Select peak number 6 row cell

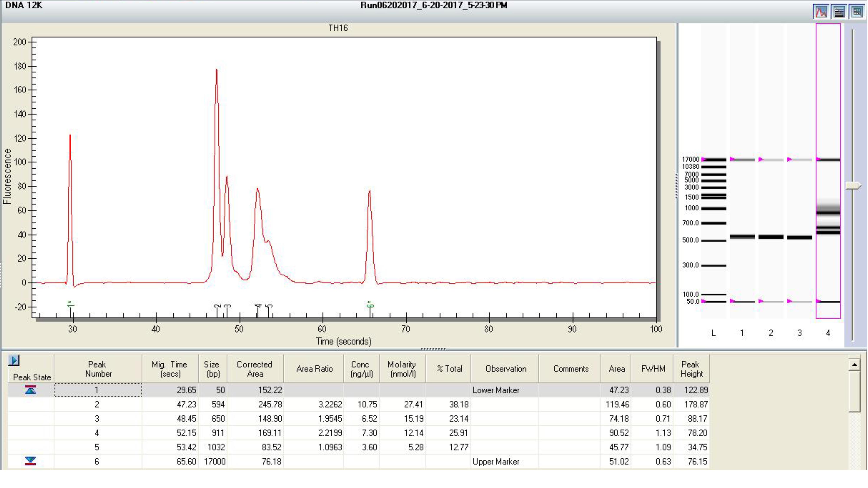(x=98, y=461)
